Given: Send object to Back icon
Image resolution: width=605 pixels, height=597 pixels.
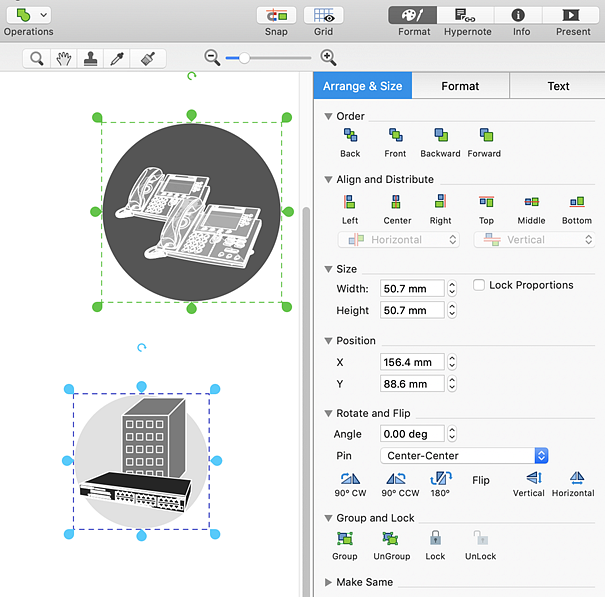Looking at the screenshot, I should pyautogui.click(x=350, y=136).
